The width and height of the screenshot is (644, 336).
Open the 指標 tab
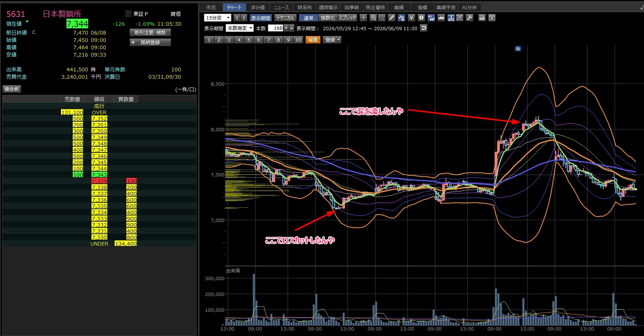(422, 7)
